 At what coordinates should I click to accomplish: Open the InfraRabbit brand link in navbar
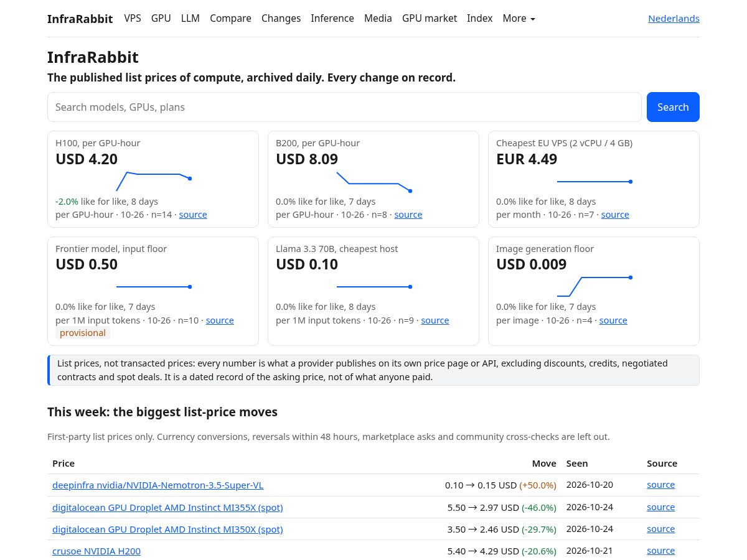pyautogui.click(x=80, y=19)
